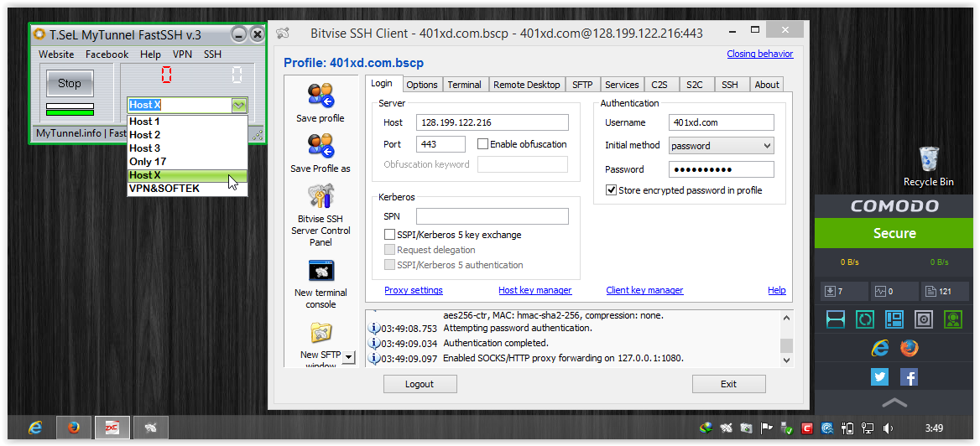Viewport: 980px width, 446px height.
Task: Open a New SFTP window
Action: (x=321, y=334)
